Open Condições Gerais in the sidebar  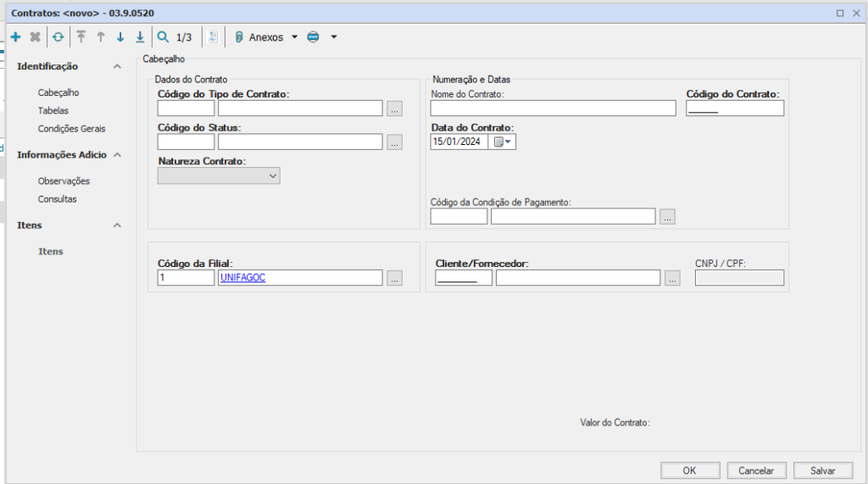tap(71, 129)
